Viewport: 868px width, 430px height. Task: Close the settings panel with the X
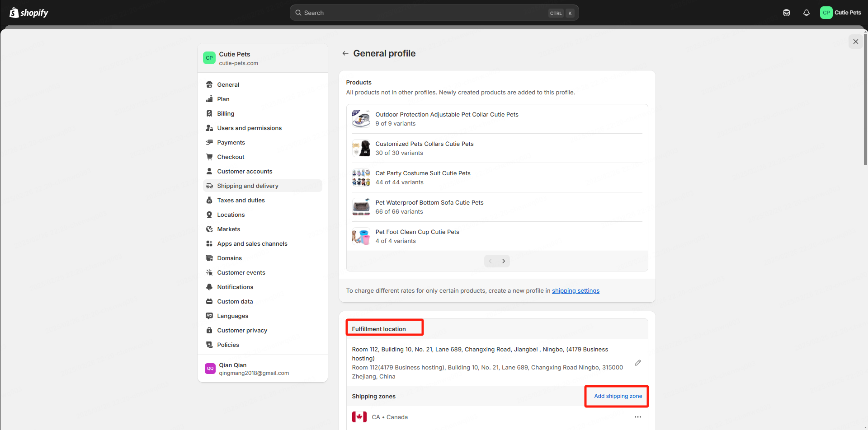click(x=855, y=42)
